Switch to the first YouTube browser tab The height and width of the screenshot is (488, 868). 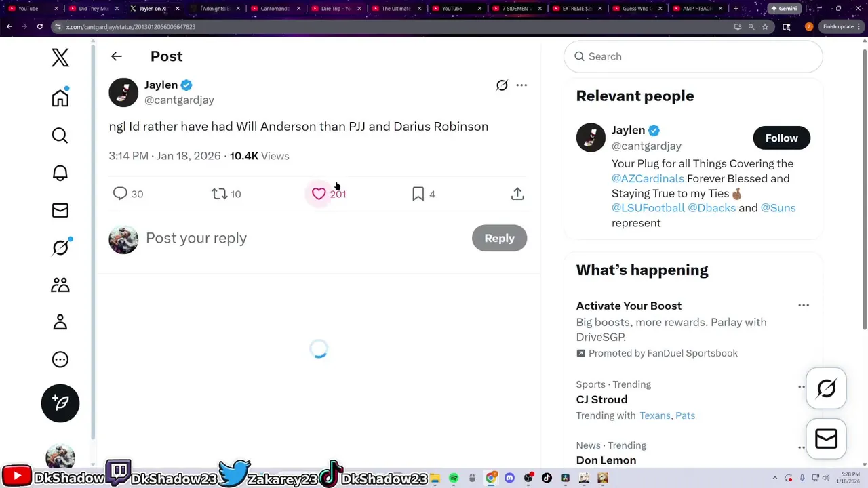point(32,9)
